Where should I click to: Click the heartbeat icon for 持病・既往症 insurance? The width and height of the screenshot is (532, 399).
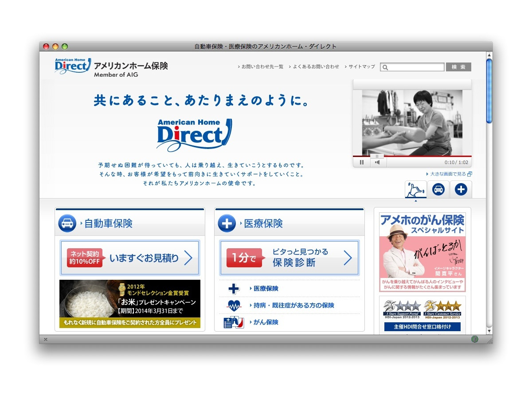[x=234, y=305]
